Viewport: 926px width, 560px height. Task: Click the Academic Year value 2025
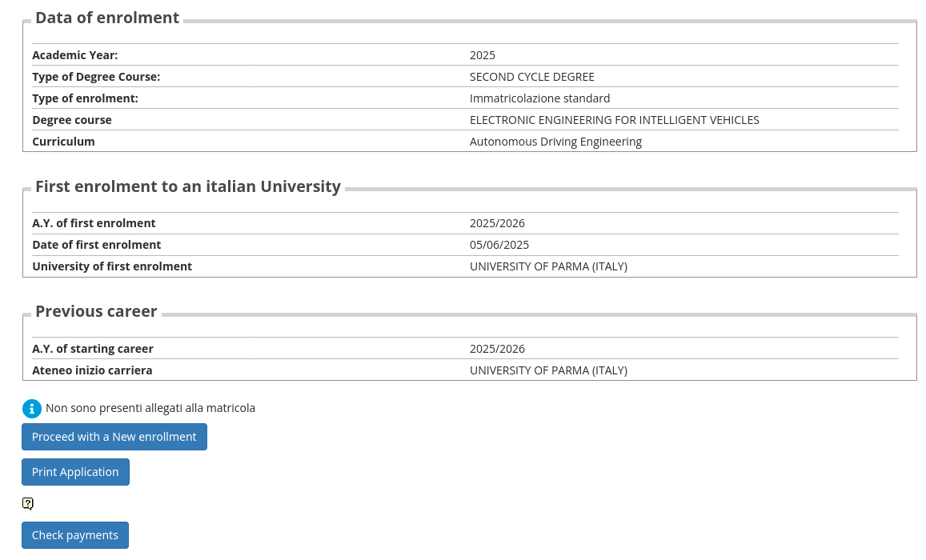tap(483, 55)
